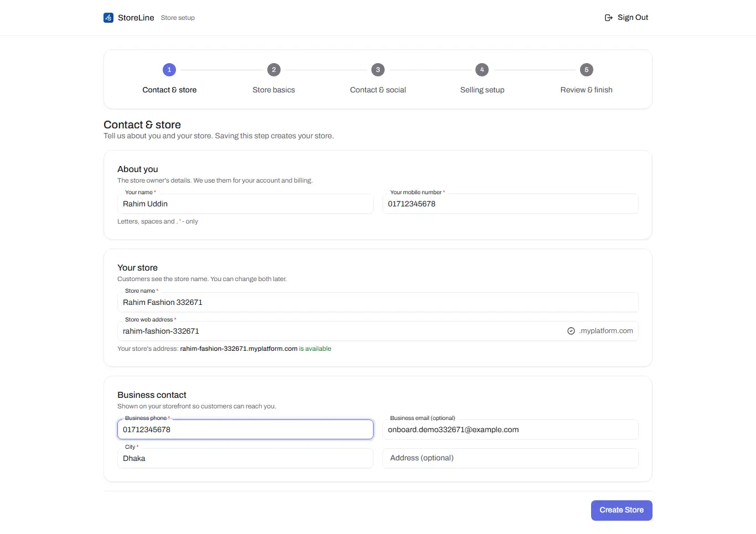Click the Sign Out arrow icon
Image resolution: width=756 pixels, height=534 pixels.
point(609,18)
